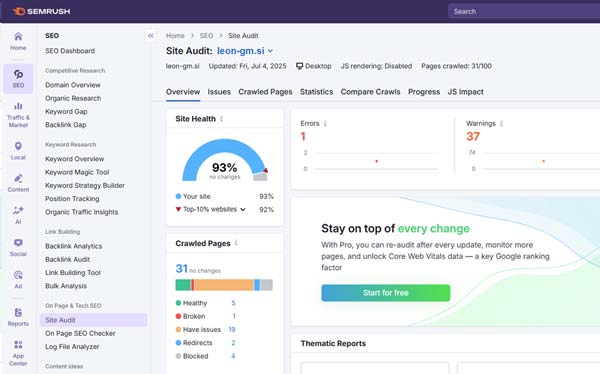Open Backlink Analytics in sidebar

73,246
